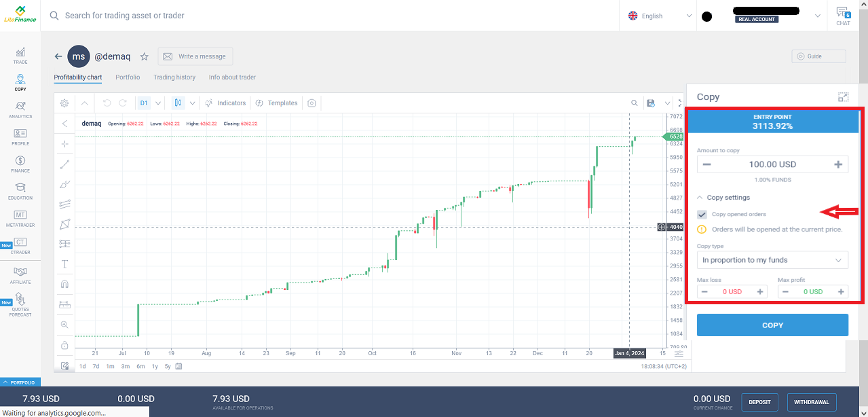The height and width of the screenshot is (417, 868).
Task: Select the trend line drawing tool
Action: (x=65, y=164)
